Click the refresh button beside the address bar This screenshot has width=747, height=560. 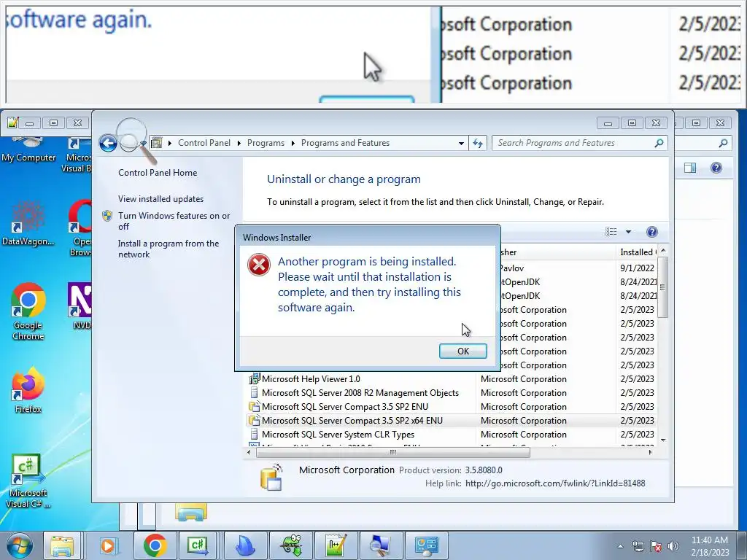[478, 143]
